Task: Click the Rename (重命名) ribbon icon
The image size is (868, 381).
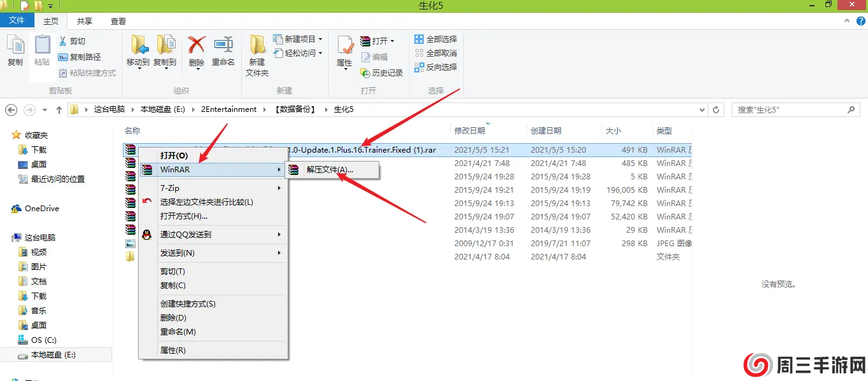Action: [x=223, y=46]
